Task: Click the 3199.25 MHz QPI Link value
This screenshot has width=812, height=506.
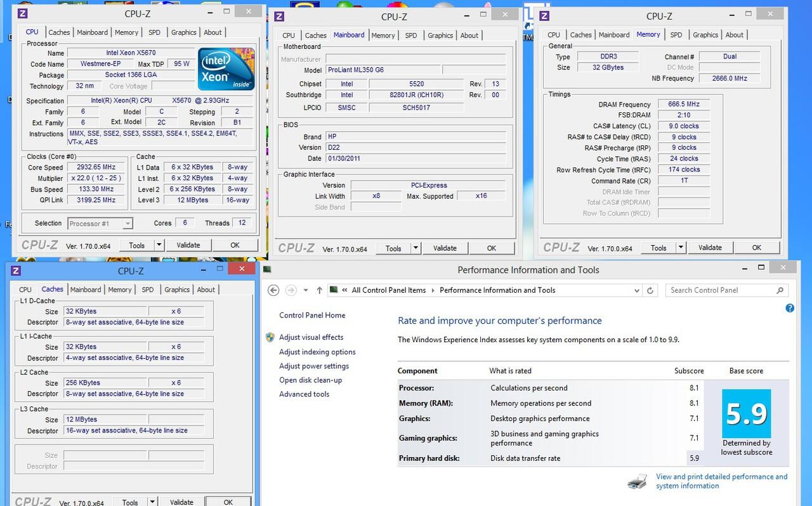Action: pyautogui.click(x=96, y=200)
